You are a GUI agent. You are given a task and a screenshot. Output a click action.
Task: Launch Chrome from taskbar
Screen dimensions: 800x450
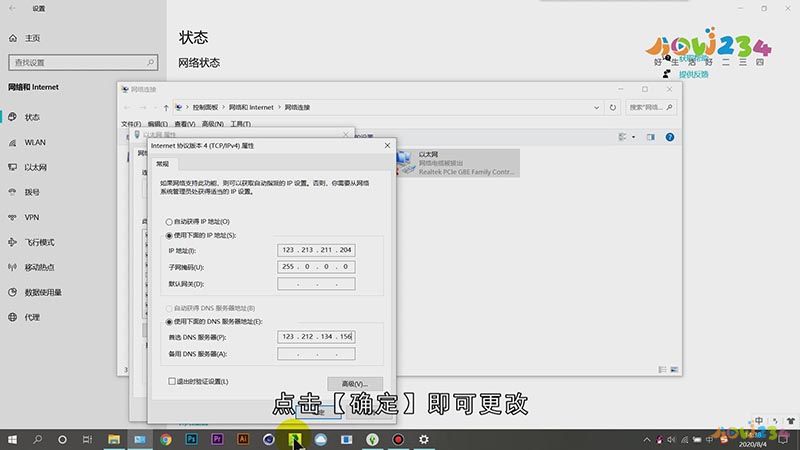(x=165, y=439)
